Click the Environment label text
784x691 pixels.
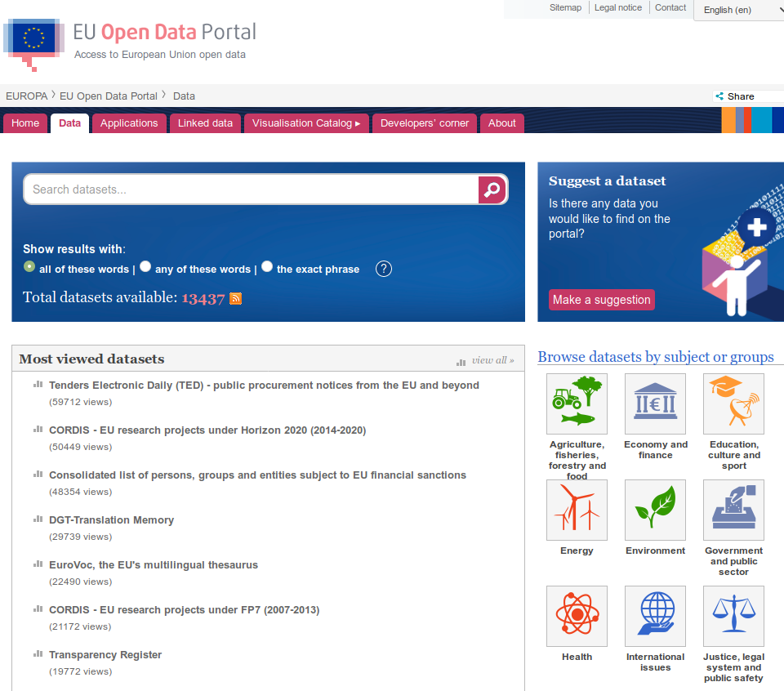(x=655, y=551)
